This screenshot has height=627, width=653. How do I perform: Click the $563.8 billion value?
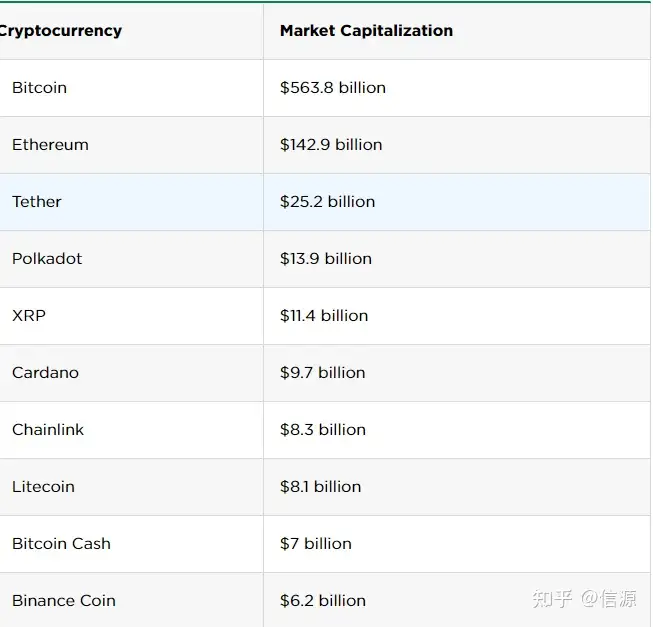pos(333,88)
